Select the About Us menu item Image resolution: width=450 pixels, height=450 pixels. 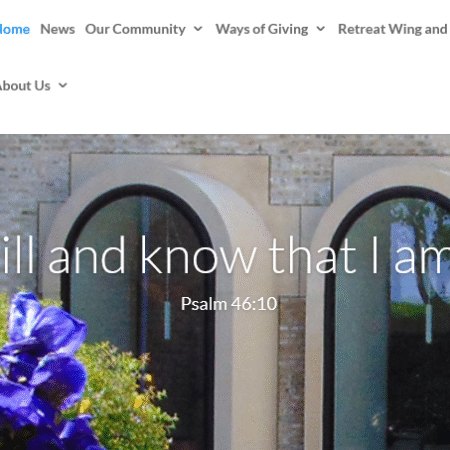[25, 86]
